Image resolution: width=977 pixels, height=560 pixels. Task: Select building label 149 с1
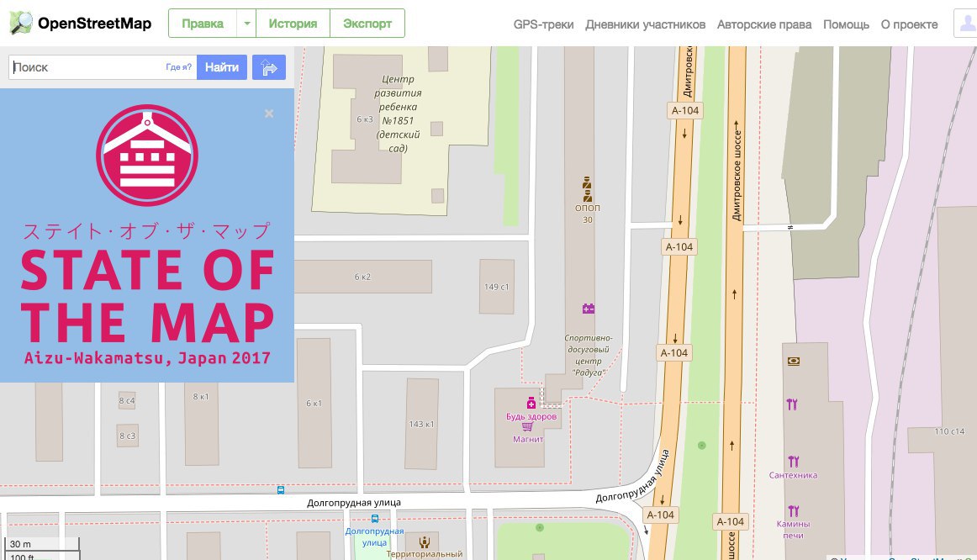point(497,288)
